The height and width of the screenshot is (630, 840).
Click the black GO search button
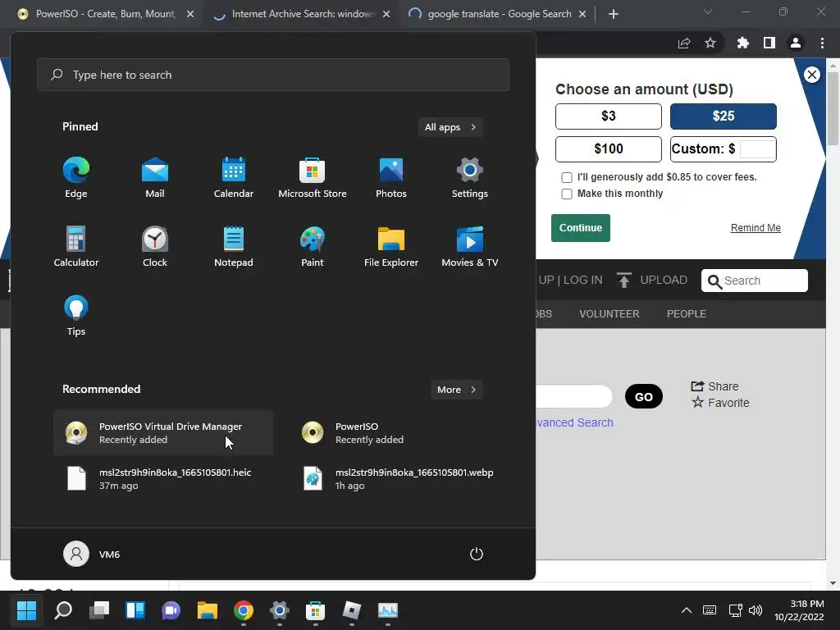[643, 396]
